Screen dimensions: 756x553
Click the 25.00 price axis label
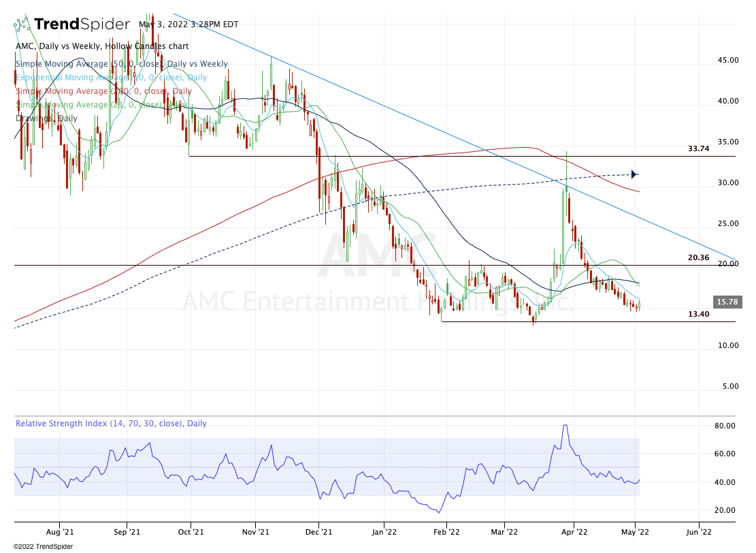[x=728, y=223]
